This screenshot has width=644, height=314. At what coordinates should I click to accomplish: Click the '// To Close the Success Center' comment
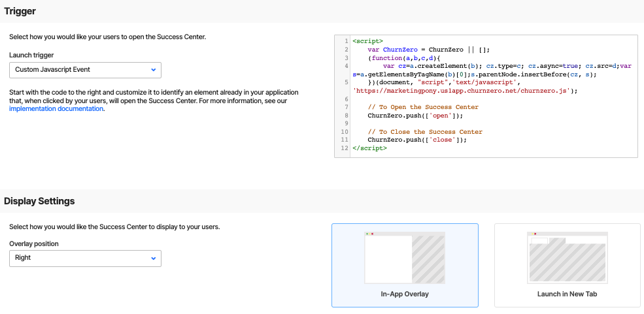click(x=425, y=132)
